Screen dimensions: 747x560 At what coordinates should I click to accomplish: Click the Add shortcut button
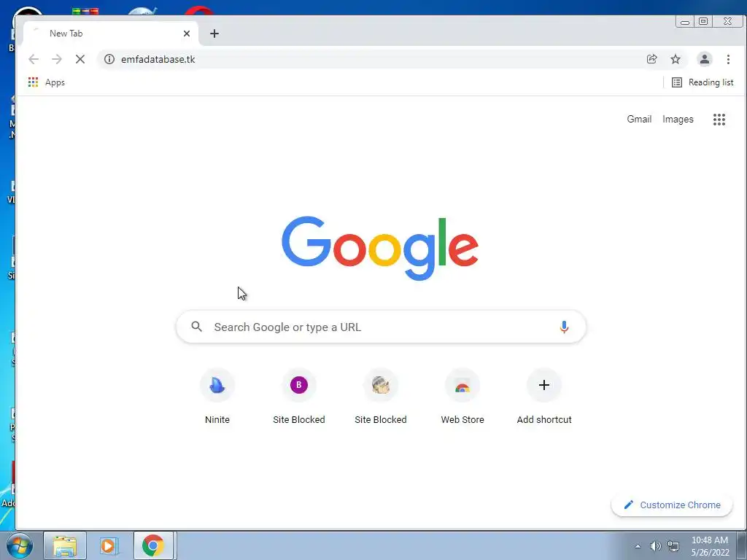tap(544, 397)
